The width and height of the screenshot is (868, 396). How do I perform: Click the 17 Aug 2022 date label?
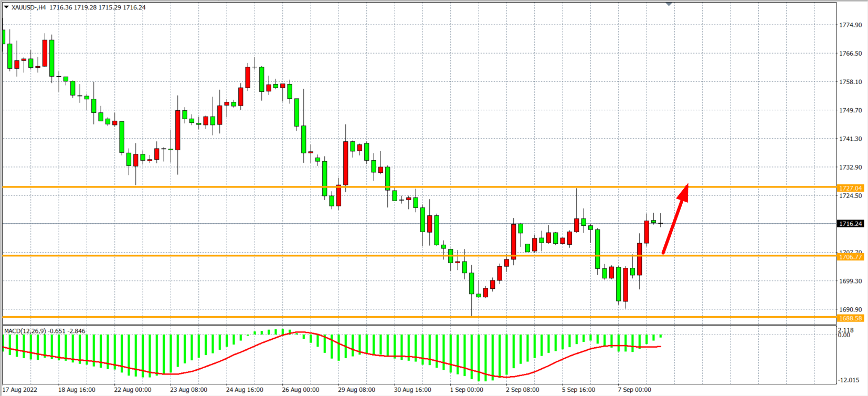coord(20,390)
